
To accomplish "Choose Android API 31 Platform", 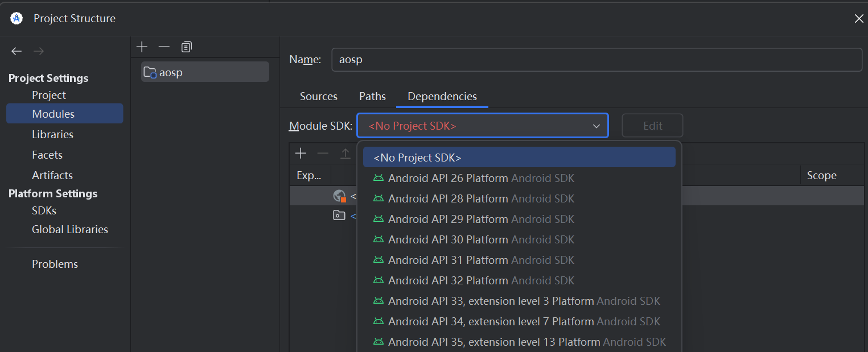I will [519, 260].
